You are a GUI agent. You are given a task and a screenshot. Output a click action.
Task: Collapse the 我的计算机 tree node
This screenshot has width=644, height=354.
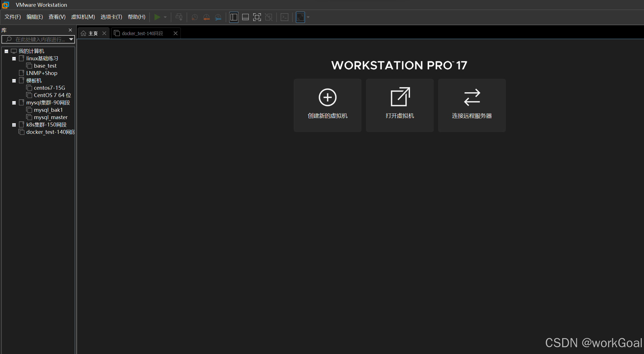pos(6,51)
